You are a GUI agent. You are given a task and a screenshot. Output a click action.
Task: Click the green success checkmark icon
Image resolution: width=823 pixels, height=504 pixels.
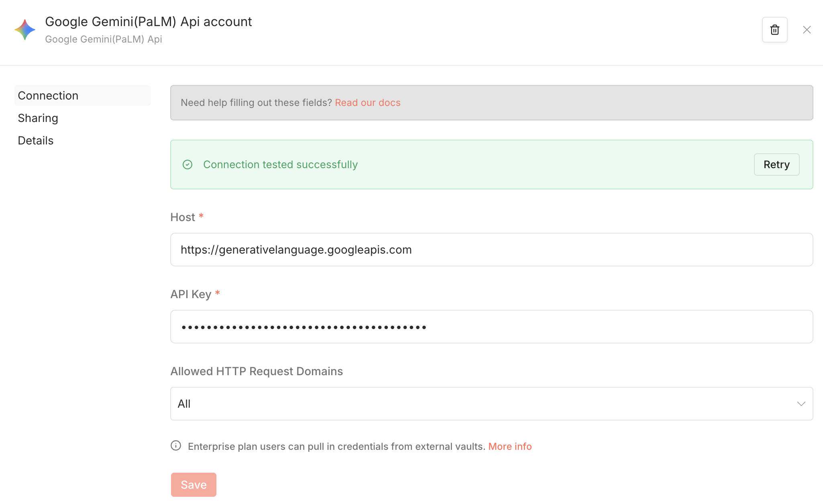pyautogui.click(x=187, y=165)
